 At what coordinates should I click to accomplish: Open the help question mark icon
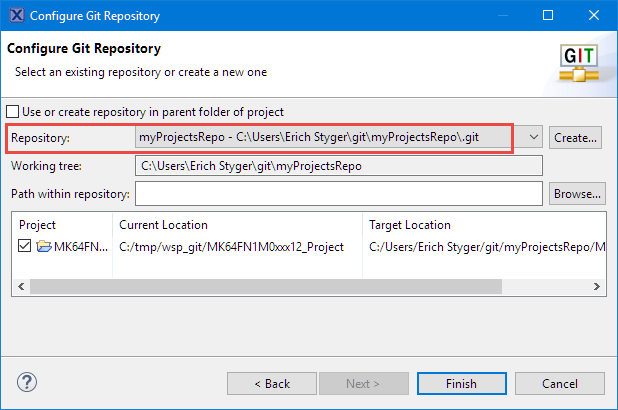click(x=27, y=383)
